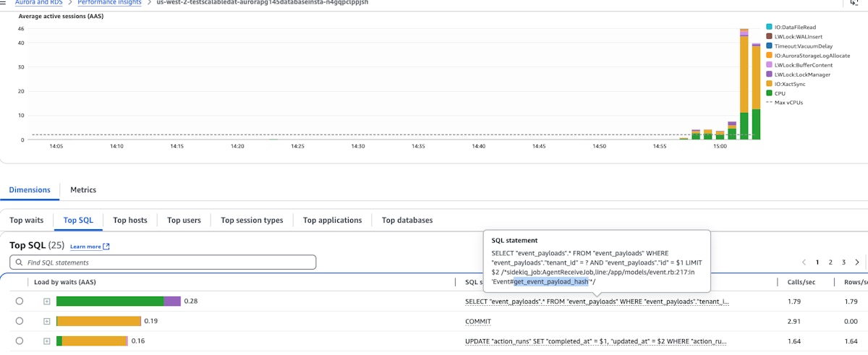Go to page 2 of Top SQL

pos(831,262)
